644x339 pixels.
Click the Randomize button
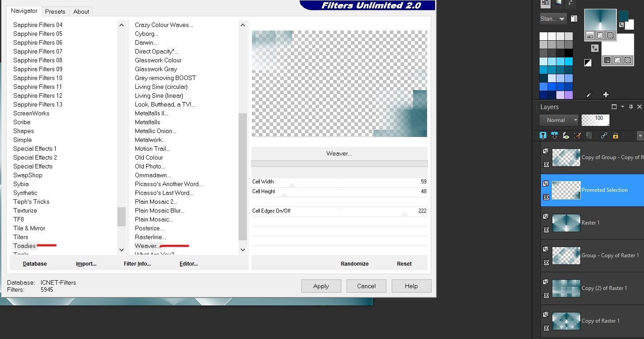click(355, 263)
